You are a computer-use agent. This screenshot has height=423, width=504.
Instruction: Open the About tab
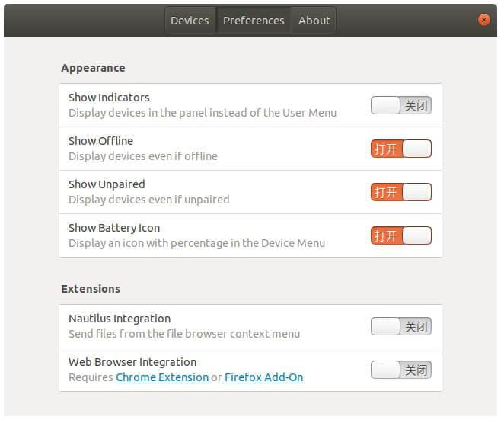(x=314, y=21)
